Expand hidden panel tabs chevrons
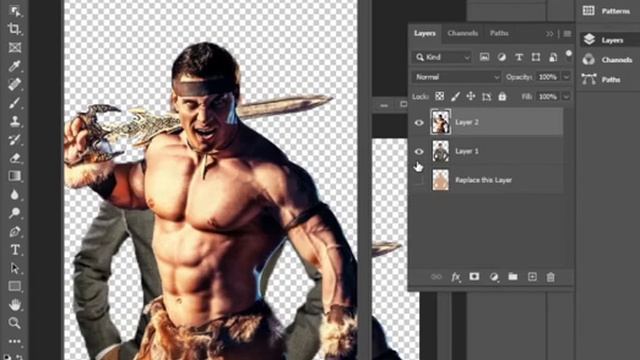640x360 pixels. pyautogui.click(x=549, y=34)
